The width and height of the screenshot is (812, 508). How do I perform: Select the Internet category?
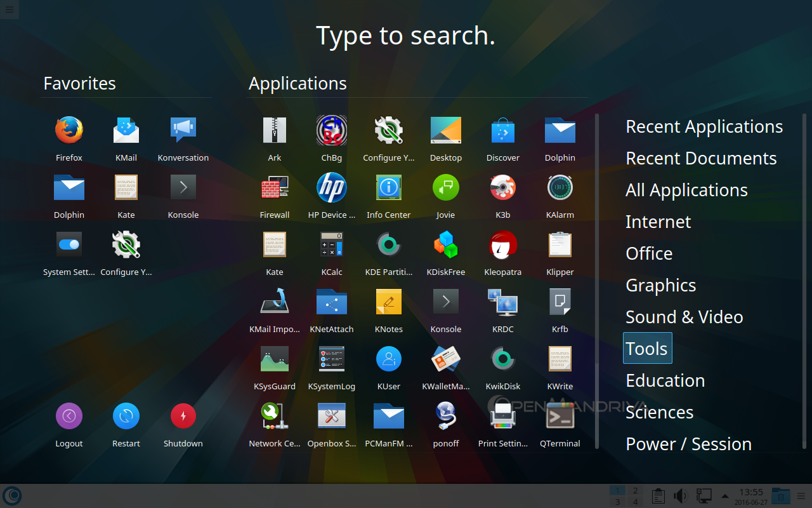[x=658, y=222]
